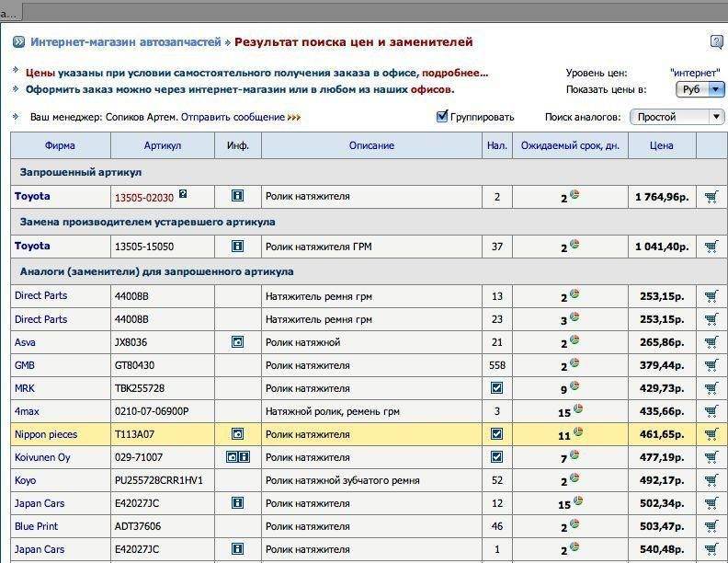Follow the подробнее... link

(x=455, y=73)
